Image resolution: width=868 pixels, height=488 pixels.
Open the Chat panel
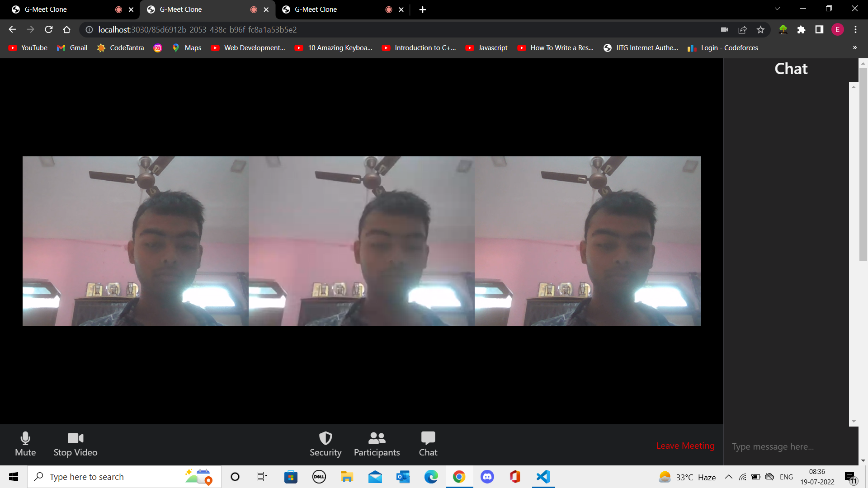coord(427,444)
